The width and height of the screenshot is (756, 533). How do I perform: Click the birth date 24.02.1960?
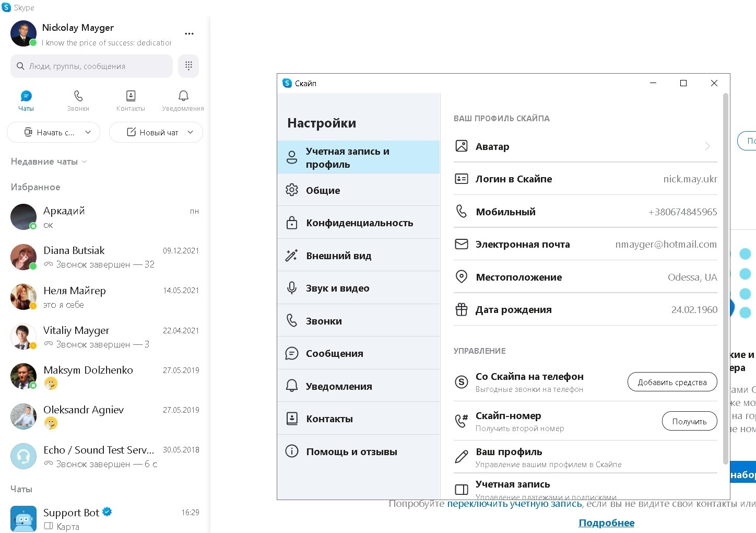click(x=694, y=309)
